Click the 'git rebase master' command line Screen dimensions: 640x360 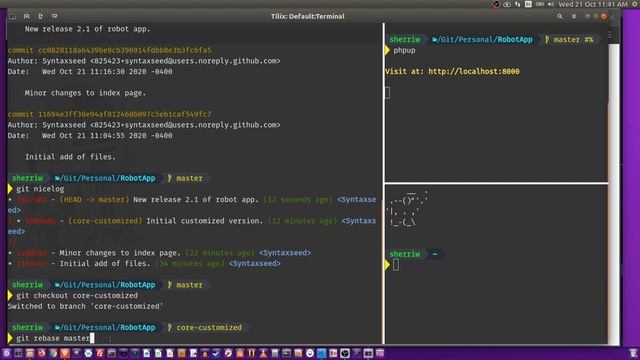coord(53,338)
